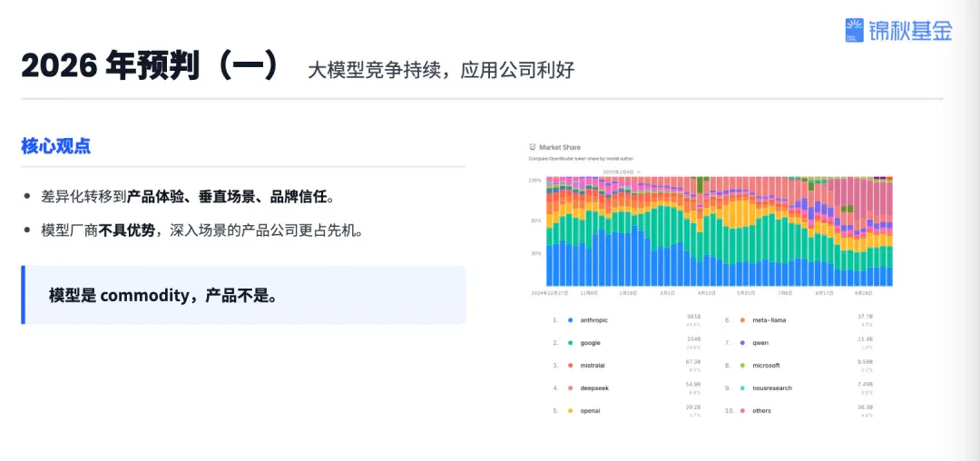Image resolution: width=980 pixels, height=461 pixels.
Task: Click the 锦秋基金 logo icon
Action: (854, 30)
